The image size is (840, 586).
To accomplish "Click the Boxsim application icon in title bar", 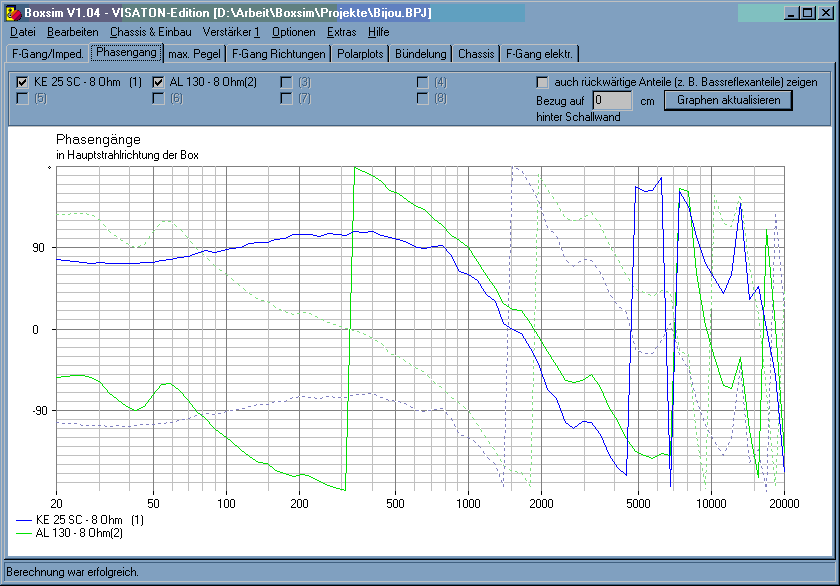I will click(x=13, y=12).
